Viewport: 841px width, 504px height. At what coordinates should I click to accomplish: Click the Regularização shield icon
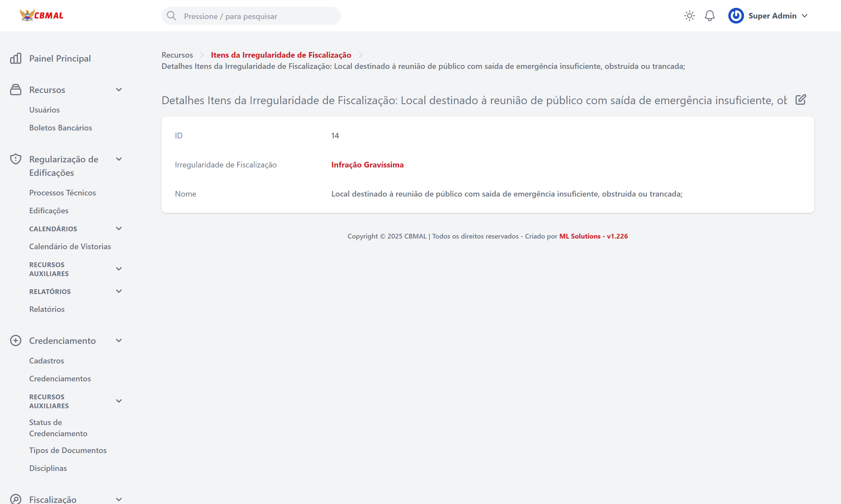pyautogui.click(x=16, y=159)
